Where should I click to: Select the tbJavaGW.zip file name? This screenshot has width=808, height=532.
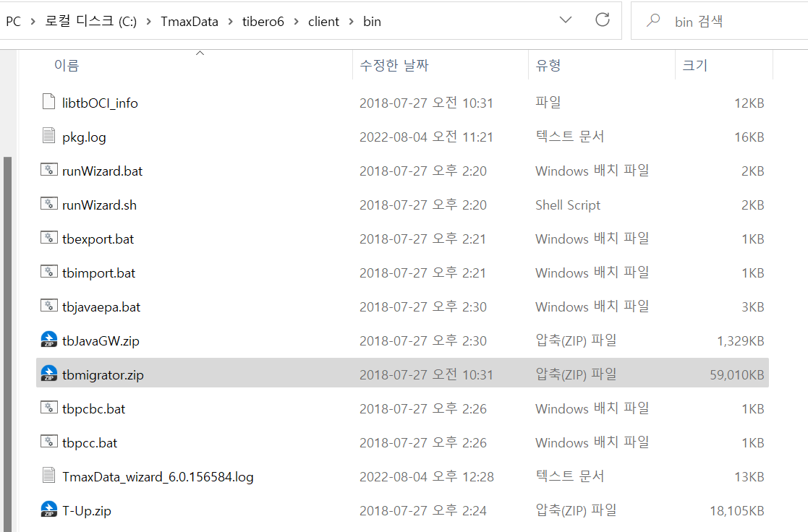coord(101,341)
